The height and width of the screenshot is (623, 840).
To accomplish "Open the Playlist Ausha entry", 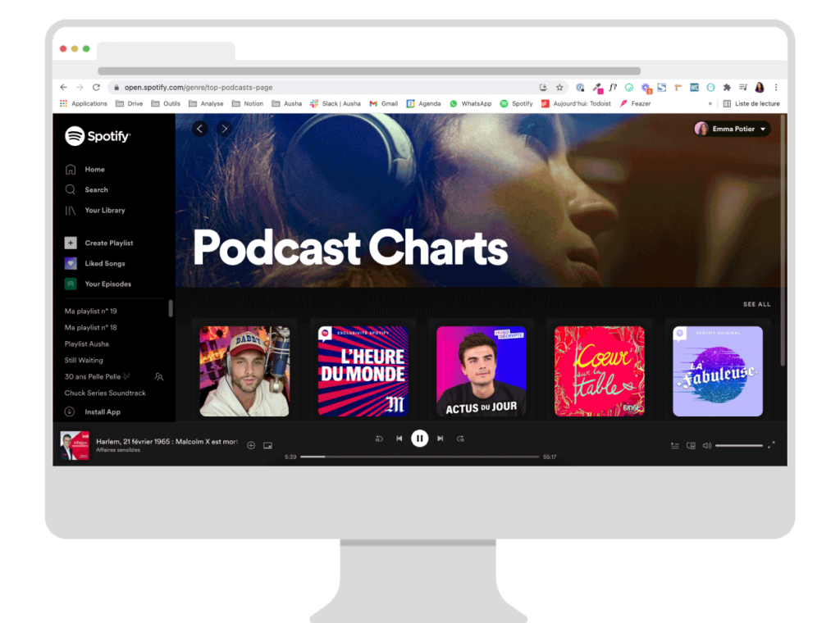I will pyautogui.click(x=87, y=343).
